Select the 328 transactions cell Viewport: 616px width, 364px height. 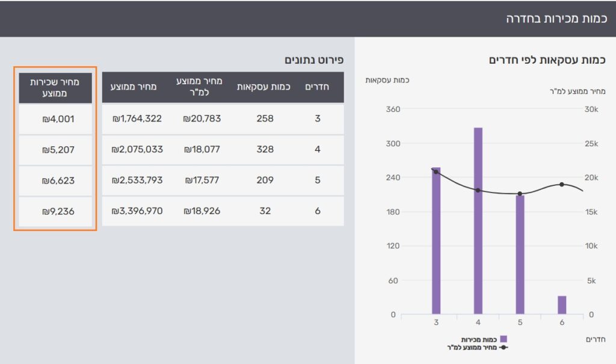point(265,149)
